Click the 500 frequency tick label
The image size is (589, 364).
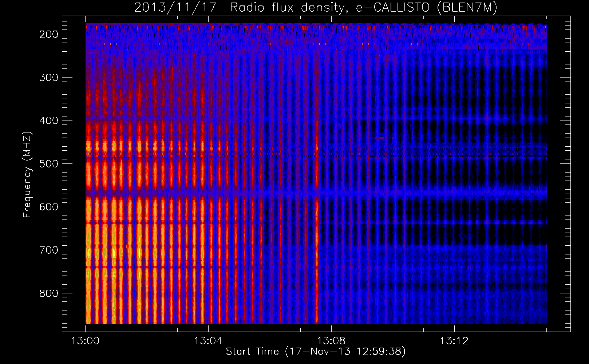[x=49, y=164]
